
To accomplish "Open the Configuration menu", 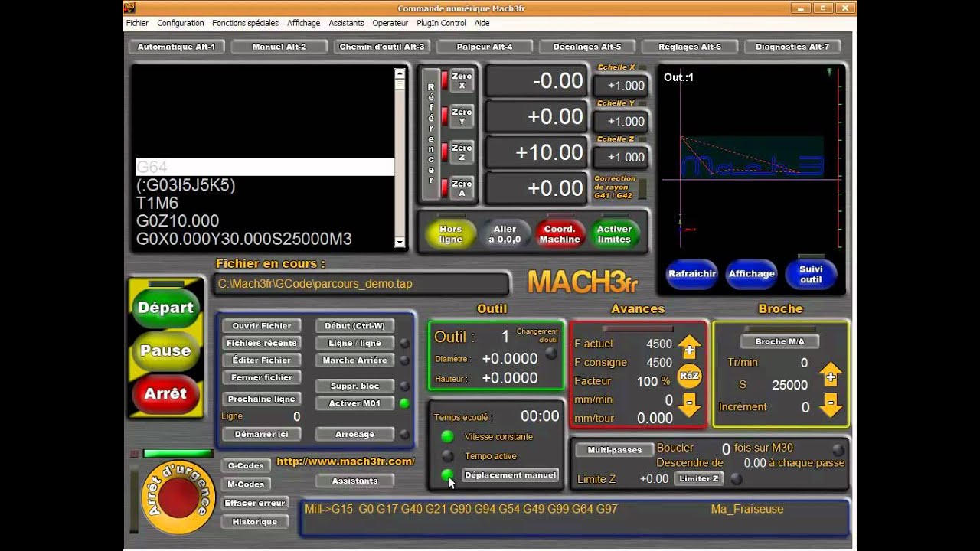I will tap(181, 23).
